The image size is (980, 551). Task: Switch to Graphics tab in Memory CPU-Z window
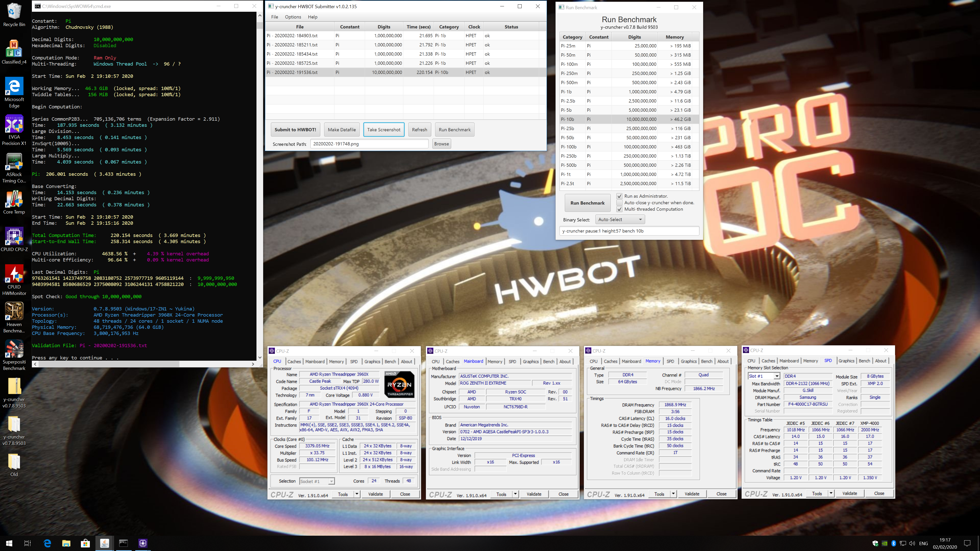point(689,361)
